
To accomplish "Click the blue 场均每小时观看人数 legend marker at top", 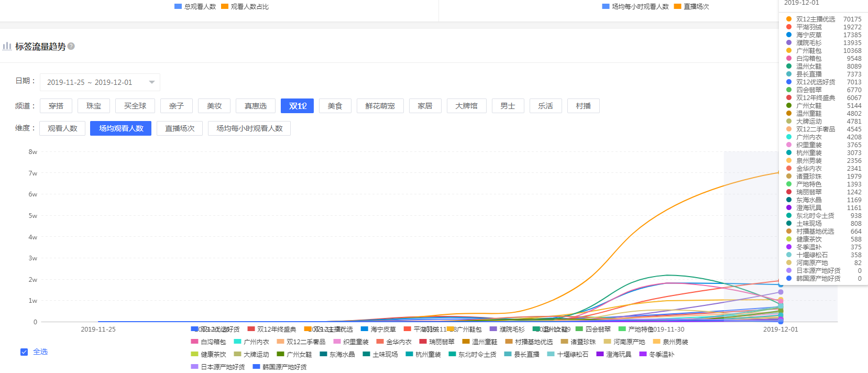I will tap(606, 6).
